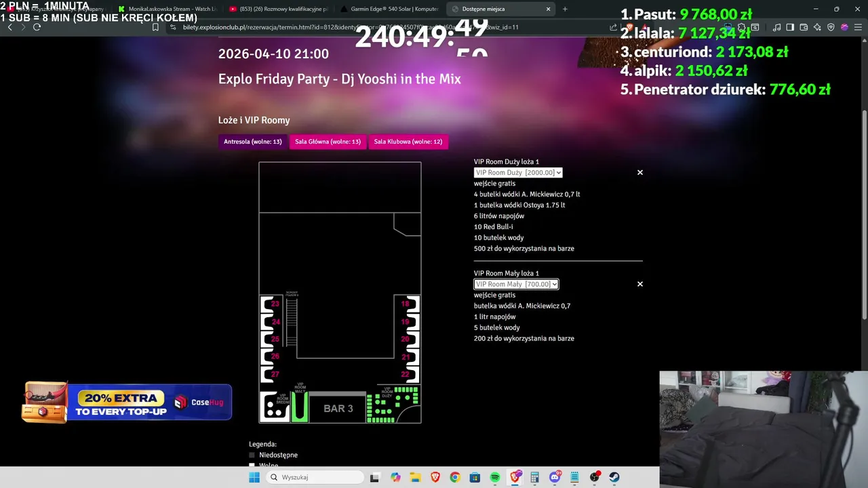Open the VIP Room Duży [2000.00] dropdown
Image resolution: width=868 pixels, height=488 pixels.
[518, 173]
